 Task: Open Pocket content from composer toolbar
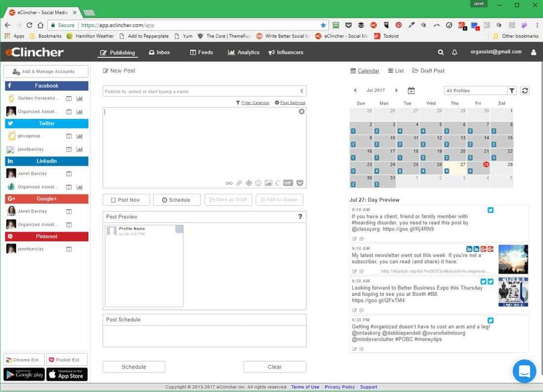(x=300, y=183)
